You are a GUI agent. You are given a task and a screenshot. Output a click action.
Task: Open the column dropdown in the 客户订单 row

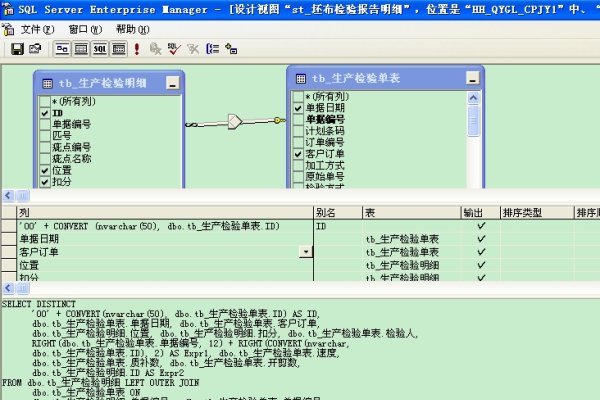(x=305, y=252)
